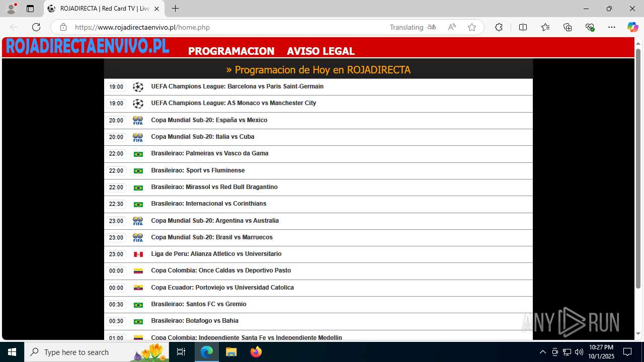Open the translate options icon

point(432,27)
